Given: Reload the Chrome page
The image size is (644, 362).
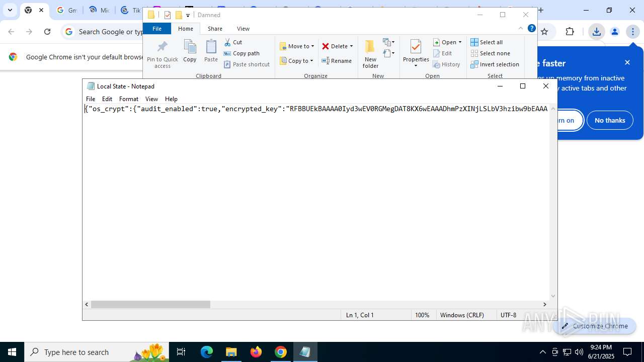Looking at the screenshot, I should click(x=47, y=32).
